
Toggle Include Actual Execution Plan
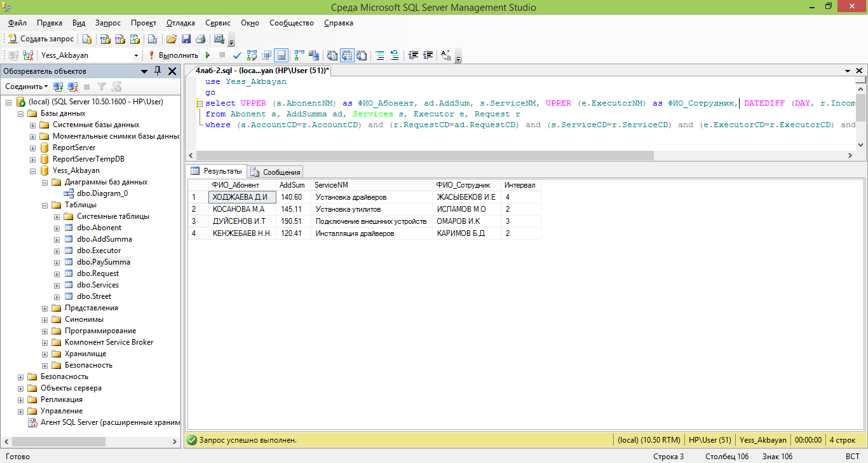point(299,55)
